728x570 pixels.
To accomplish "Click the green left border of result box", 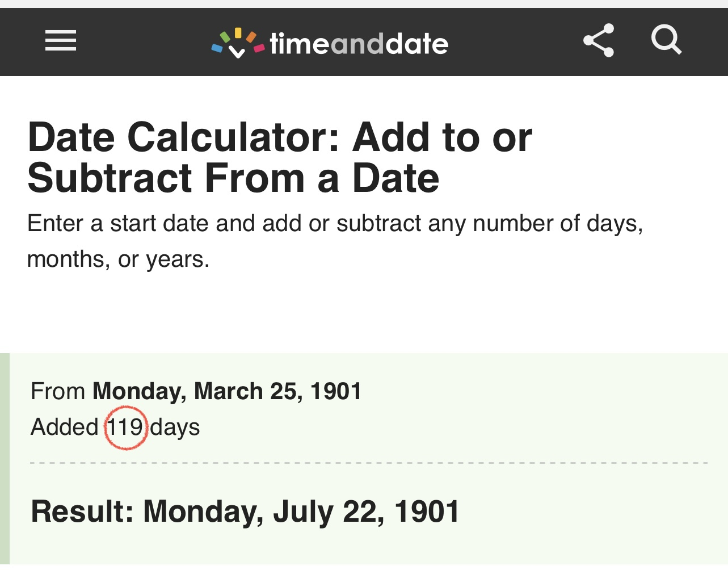I will click(x=5, y=460).
